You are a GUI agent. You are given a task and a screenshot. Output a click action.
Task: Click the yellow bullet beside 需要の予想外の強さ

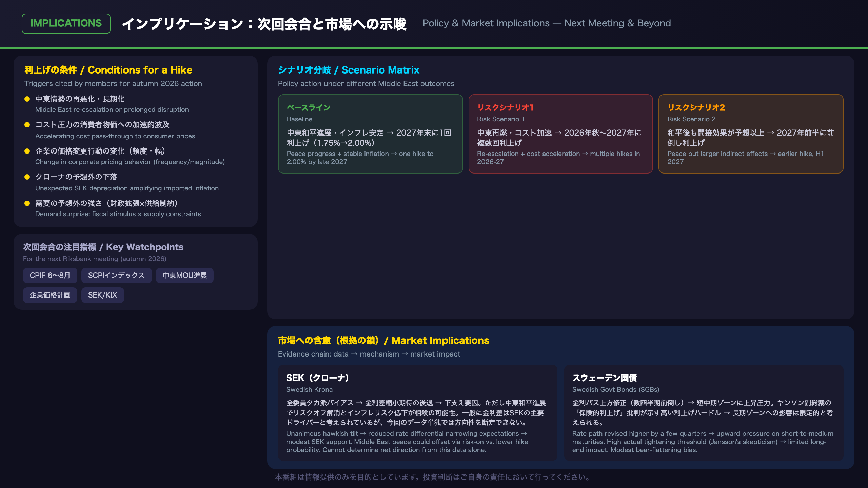click(27, 203)
